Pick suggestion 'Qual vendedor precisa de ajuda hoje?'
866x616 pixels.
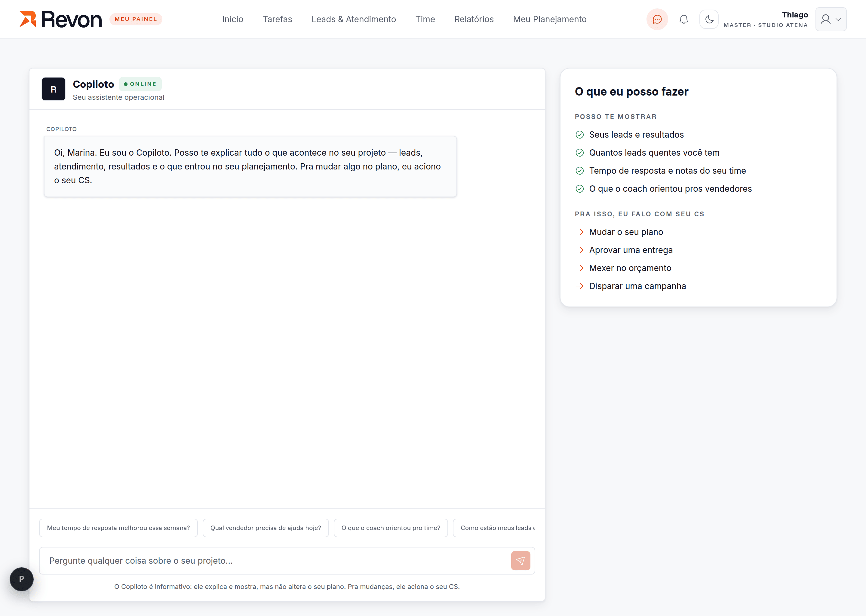[x=266, y=528]
